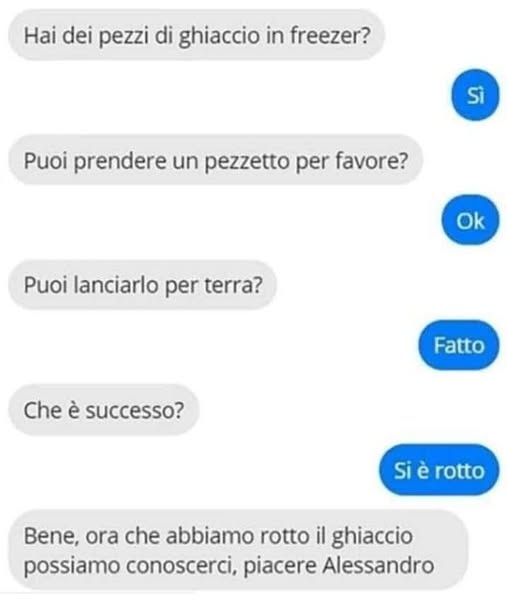
Task: Click the word "ghiaccio" in the last message
Action: coord(372,536)
